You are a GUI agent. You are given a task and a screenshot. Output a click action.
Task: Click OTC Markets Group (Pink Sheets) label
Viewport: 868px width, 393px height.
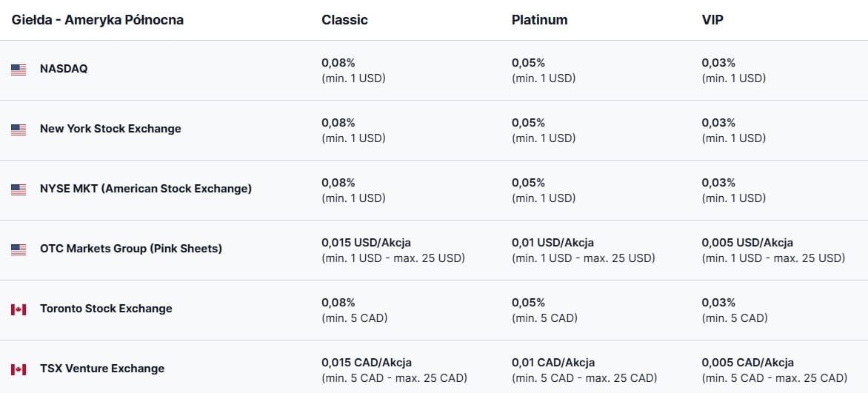point(130,249)
